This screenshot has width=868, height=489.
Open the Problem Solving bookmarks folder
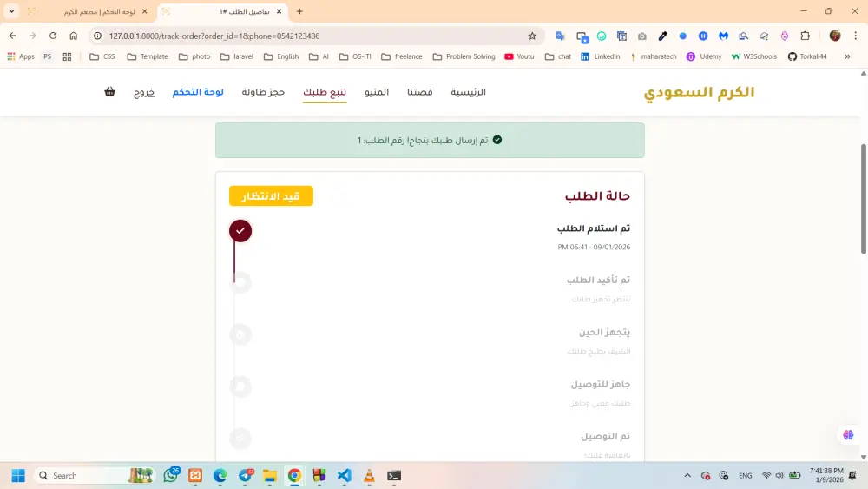464,56
